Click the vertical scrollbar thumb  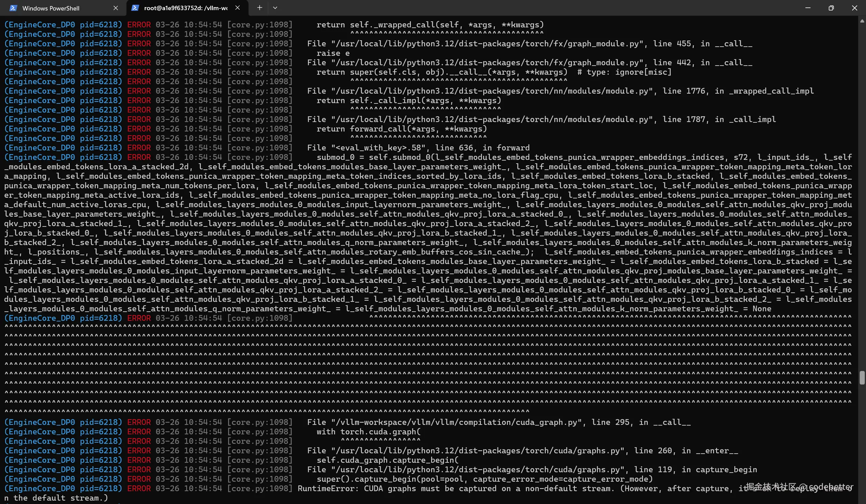click(862, 378)
